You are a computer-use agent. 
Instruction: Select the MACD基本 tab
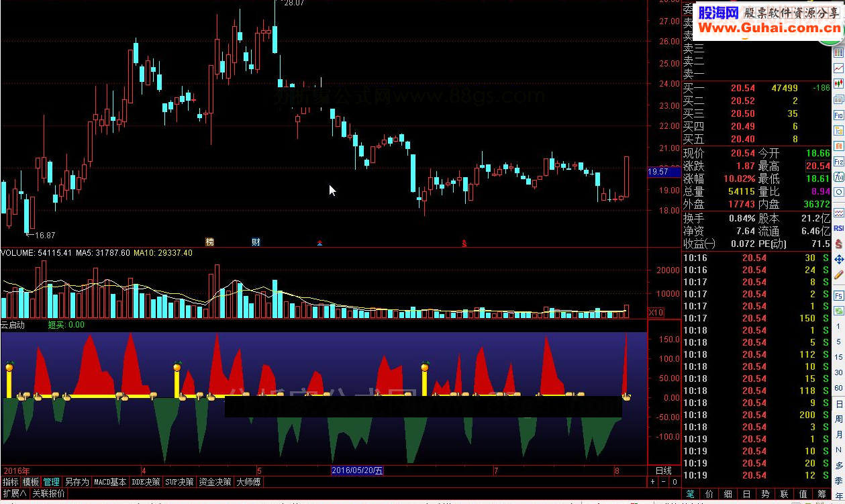tap(110, 482)
